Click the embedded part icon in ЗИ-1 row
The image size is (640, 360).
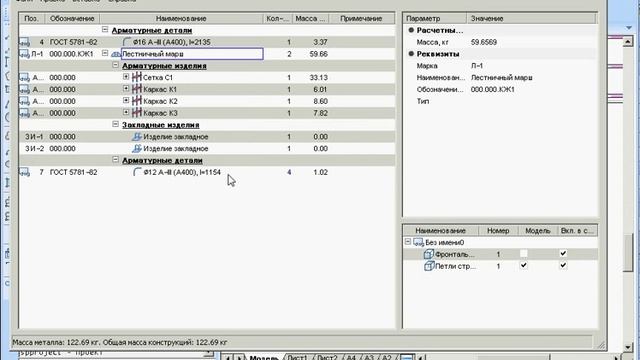pos(137,137)
